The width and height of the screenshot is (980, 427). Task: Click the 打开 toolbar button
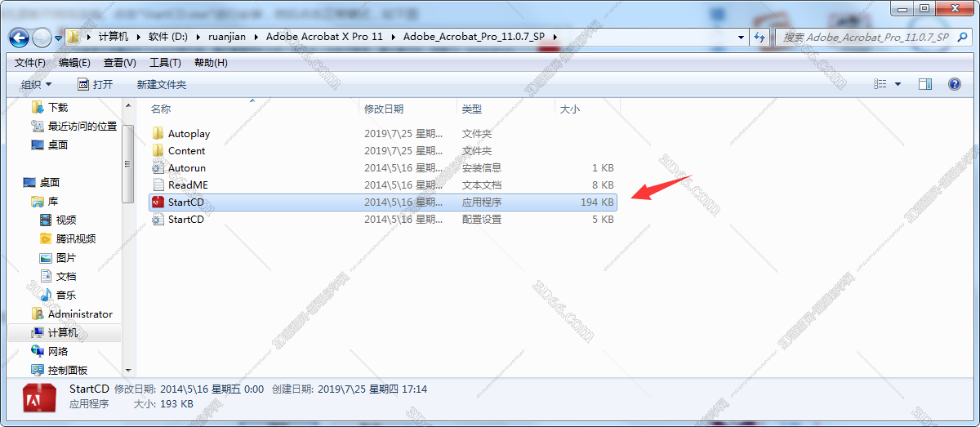click(95, 84)
